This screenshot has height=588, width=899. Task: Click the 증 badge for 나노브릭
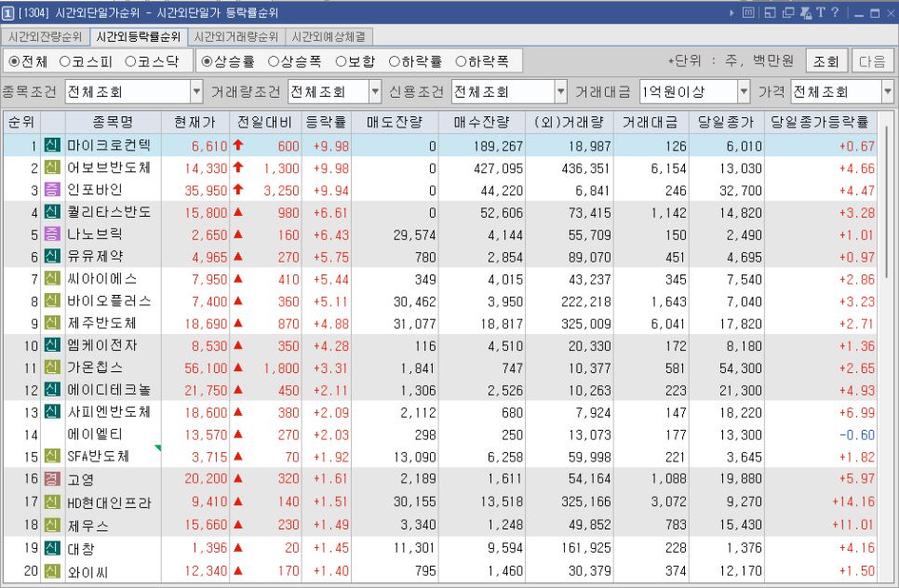pyautogui.click(x=52, y=234)
